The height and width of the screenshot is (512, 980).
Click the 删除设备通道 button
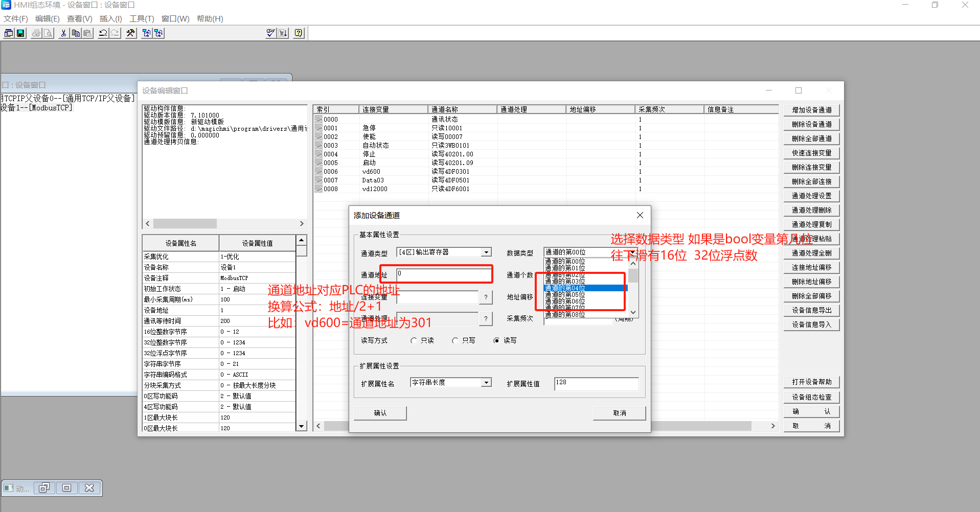point(812,124)
